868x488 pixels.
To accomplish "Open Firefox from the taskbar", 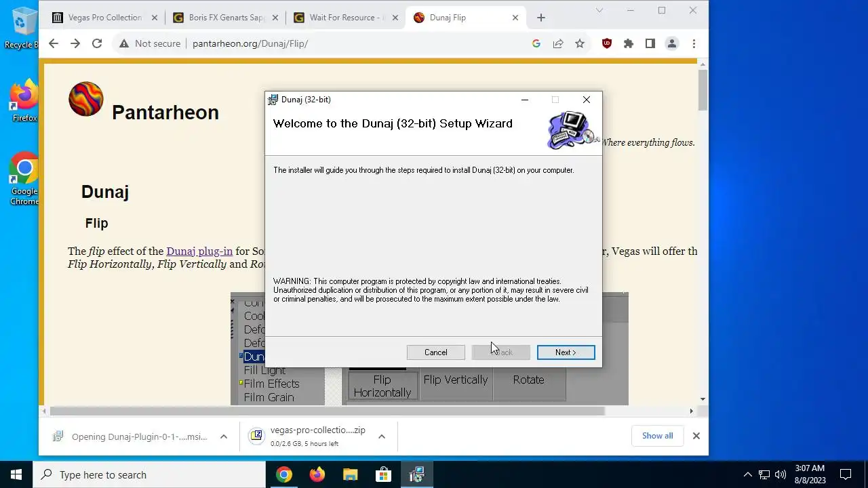I will pos(317,474).
